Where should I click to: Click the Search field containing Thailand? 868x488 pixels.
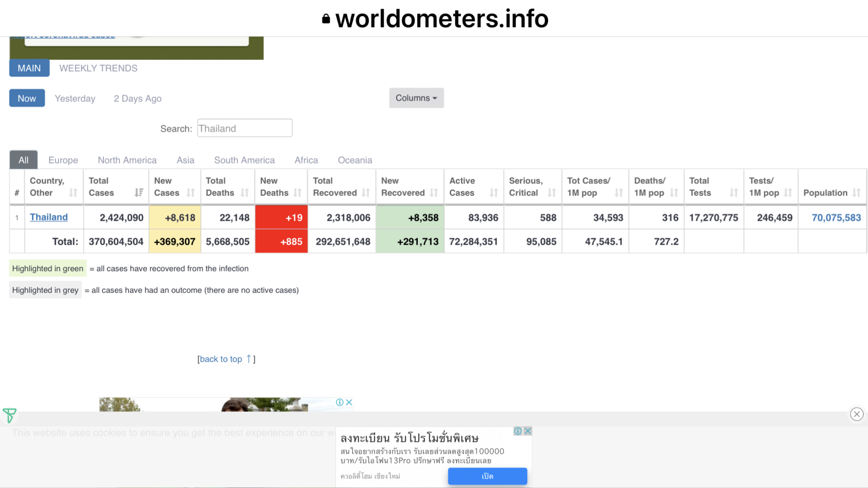[245, 128]
